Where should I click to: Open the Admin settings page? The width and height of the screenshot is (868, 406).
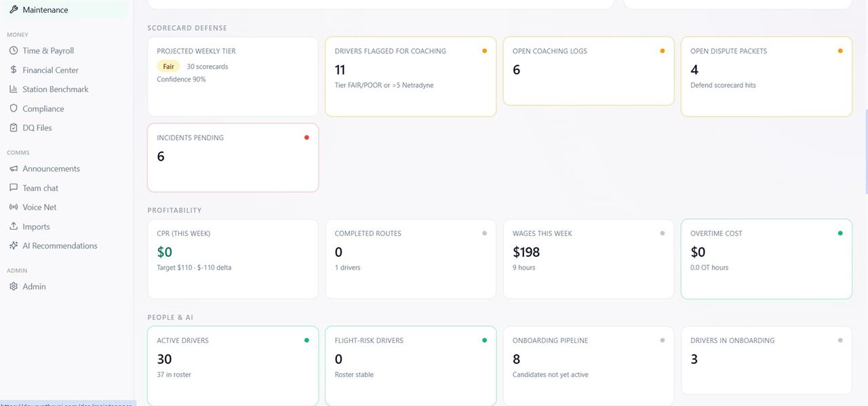(x=66, y=286)
